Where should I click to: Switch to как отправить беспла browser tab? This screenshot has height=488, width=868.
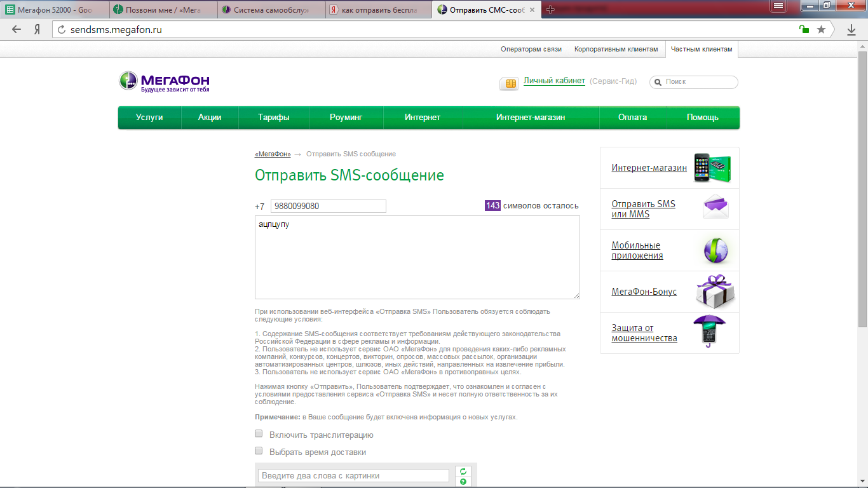pyautogui.click(x=380, y=10)
